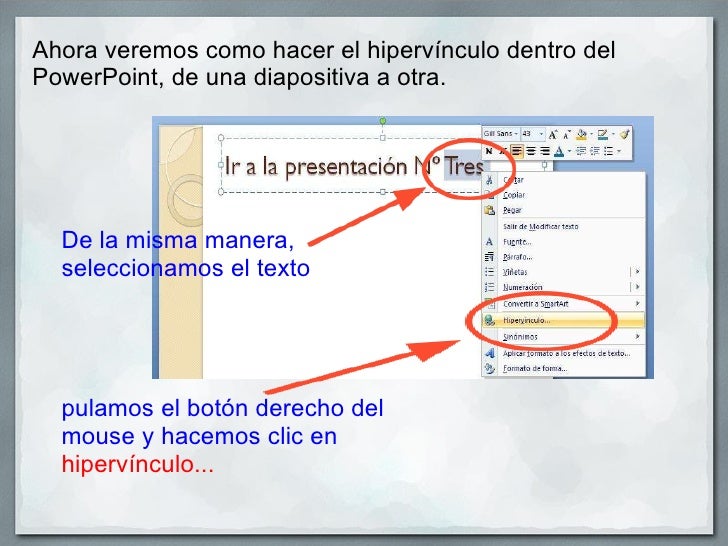This screenshot has height=546, width=728.
Task: Select the Format Painter brush icon
Action: 624,134
